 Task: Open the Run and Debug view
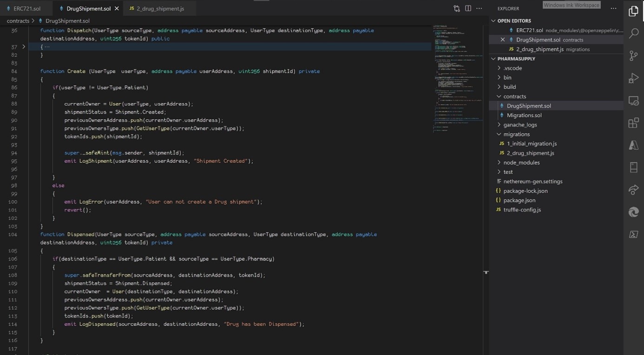[633, 78]
